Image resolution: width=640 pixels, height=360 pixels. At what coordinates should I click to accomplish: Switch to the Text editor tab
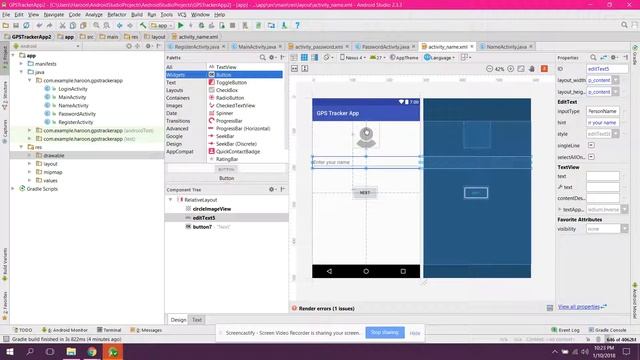197,320
